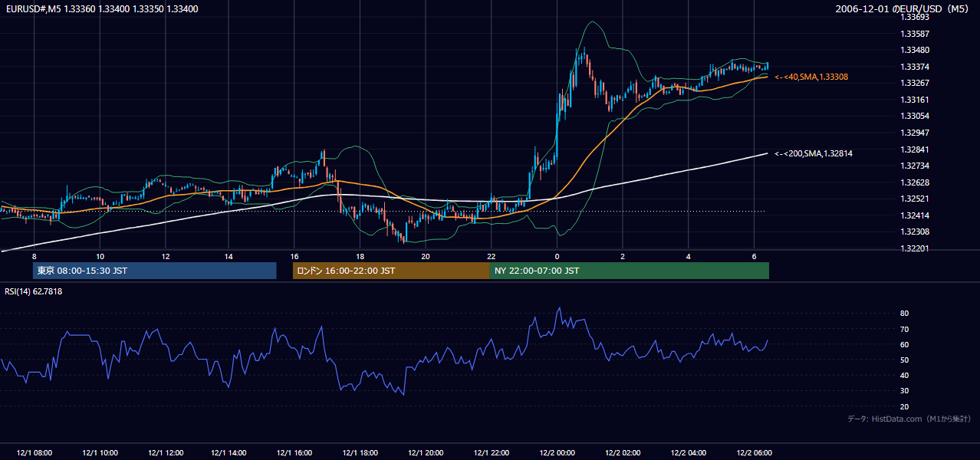Click the 東京 08:00-15:30 JST session bar
Image resolution: width=980 pixels, height=460 pixels.
pyautogui.click(x=154, y=271)
